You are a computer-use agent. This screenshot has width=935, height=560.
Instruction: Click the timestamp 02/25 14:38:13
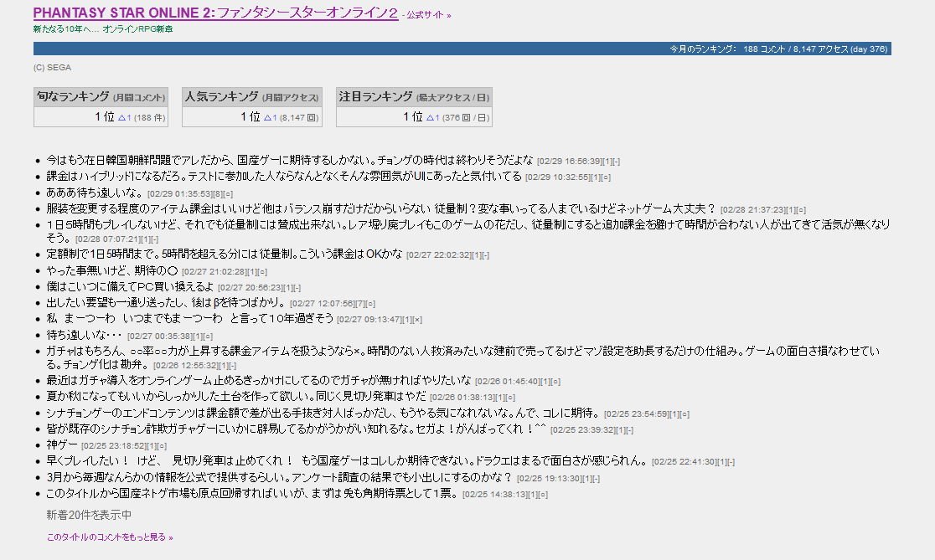click(495, 495)
